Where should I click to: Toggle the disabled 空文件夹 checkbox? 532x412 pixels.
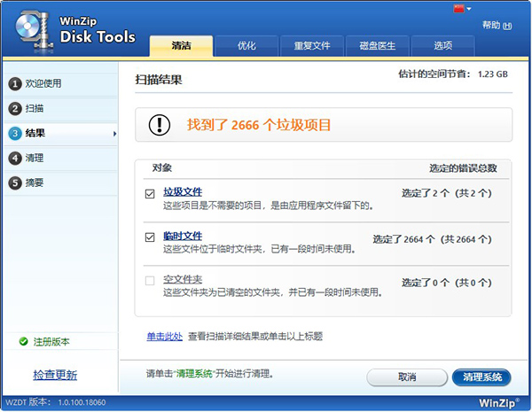click(150, 280)
